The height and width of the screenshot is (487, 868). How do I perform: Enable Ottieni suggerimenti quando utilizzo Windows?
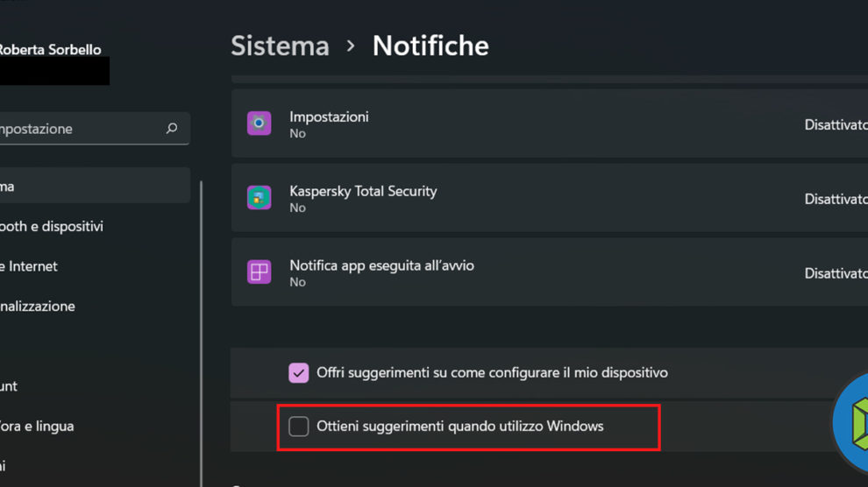pyautogui.click(x=299, y=427)
